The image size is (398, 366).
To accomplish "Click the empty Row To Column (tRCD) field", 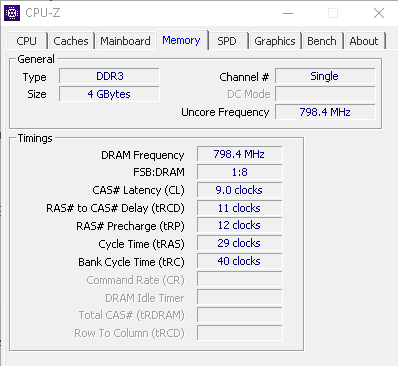I will (x=239, y=333).
